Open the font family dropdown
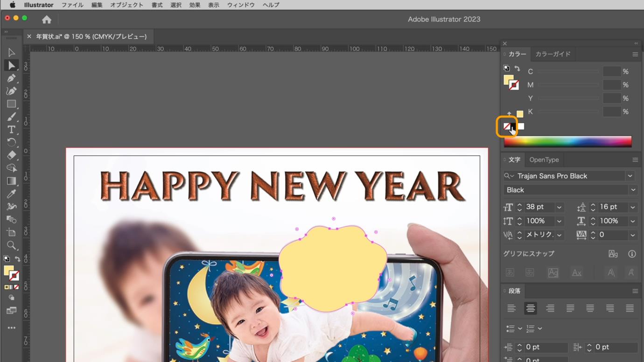Viewport: 644px width, 362px height. pyautogui.click(x=630, y=176)
